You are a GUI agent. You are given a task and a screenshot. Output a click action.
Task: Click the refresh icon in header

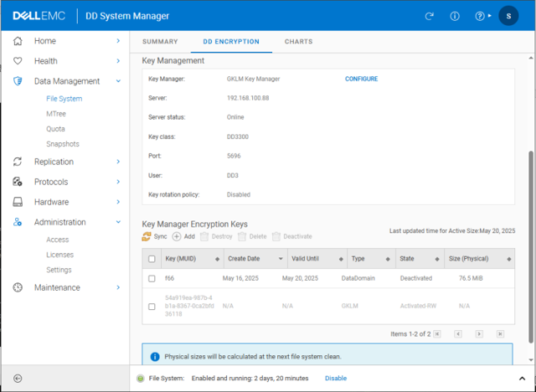point(430,16)
